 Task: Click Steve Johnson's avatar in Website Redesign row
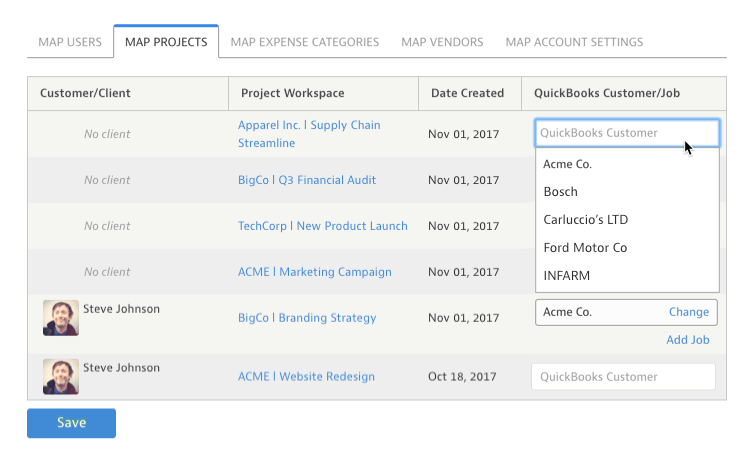click(x=60, y=377)
